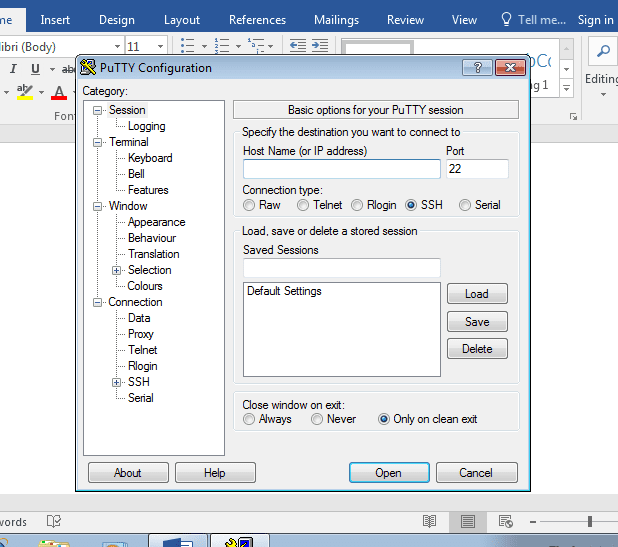Viewport: 618px width, 547px height.
Task: Select the Colours tree item
Action: pos(145,286)
